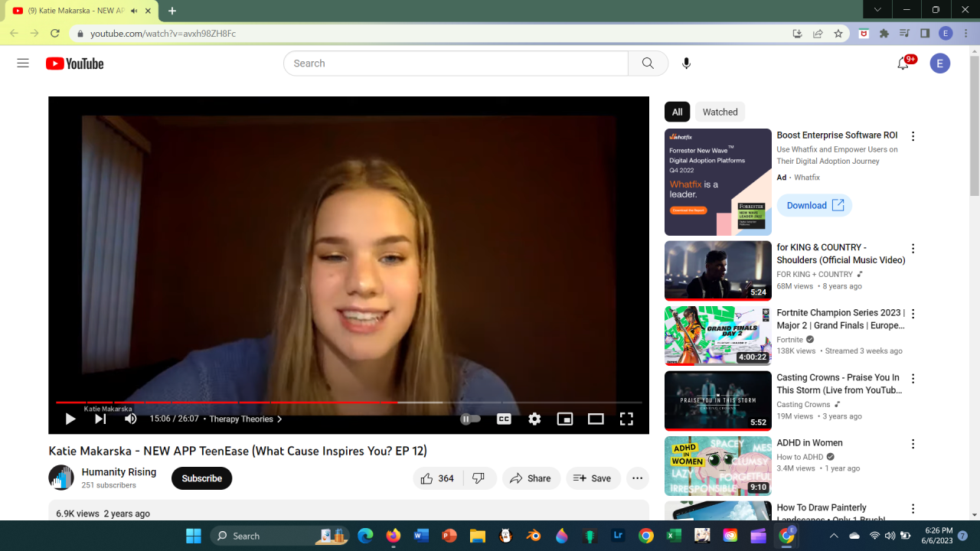
Task: Open the Humanity Rising channel avatar
Action: tap(61, 478)
